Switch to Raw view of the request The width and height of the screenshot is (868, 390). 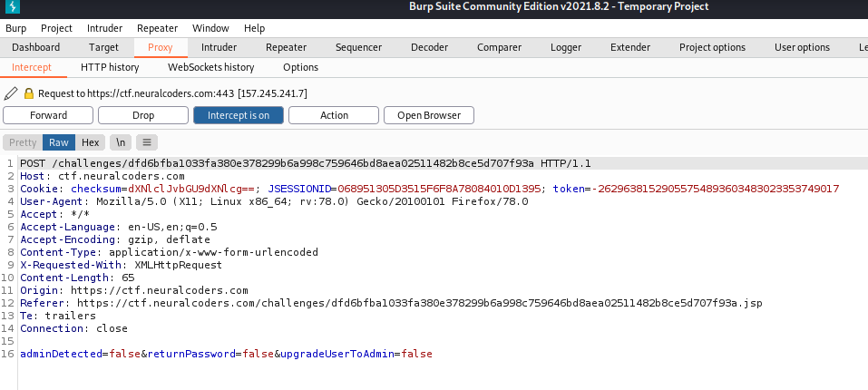(59, 142)
